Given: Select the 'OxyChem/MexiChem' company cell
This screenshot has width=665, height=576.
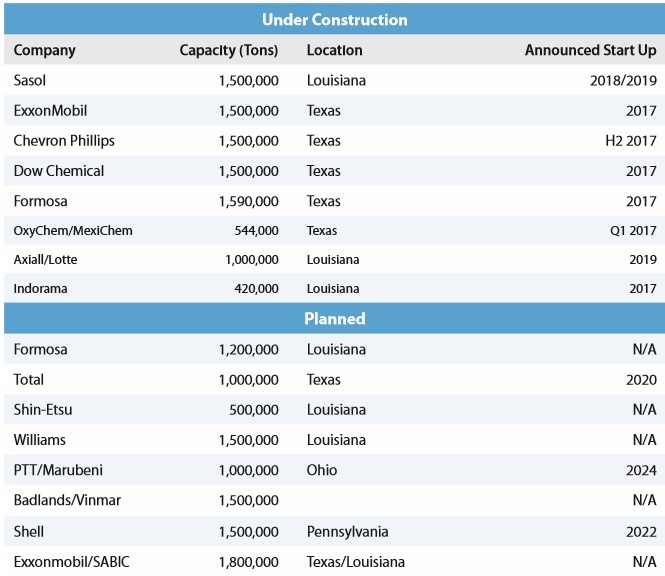Looking at the screenshot, I should [73, 231].
